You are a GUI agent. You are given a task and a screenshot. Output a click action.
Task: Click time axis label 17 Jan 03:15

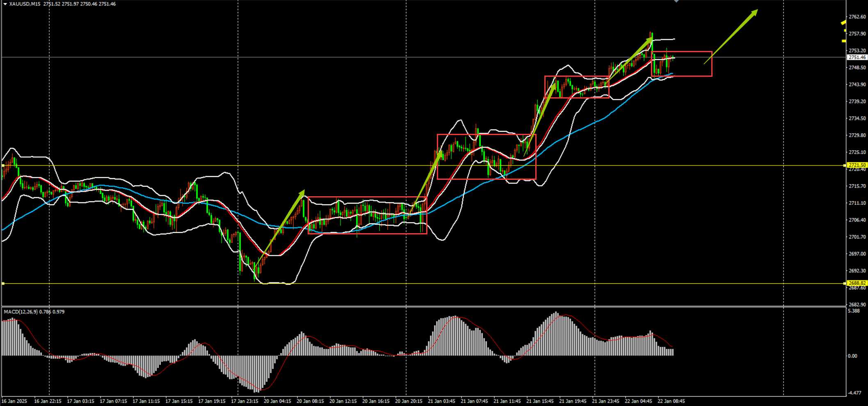(80, 401)
